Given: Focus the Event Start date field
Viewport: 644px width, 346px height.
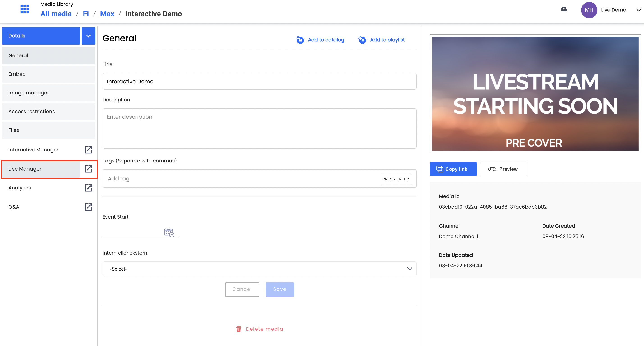Looking at the screenshot, I should pos(141,232).
